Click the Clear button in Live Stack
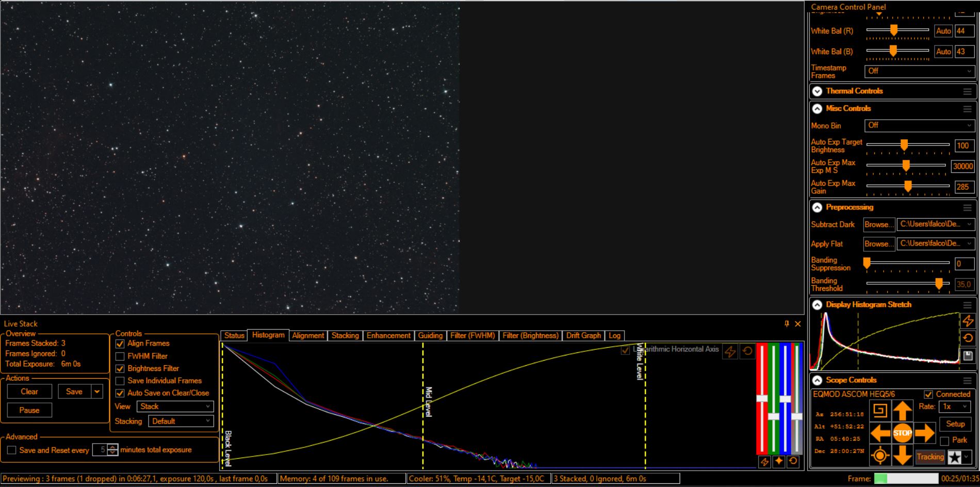Viewport: 980px width, 487px height. point(29,392)
